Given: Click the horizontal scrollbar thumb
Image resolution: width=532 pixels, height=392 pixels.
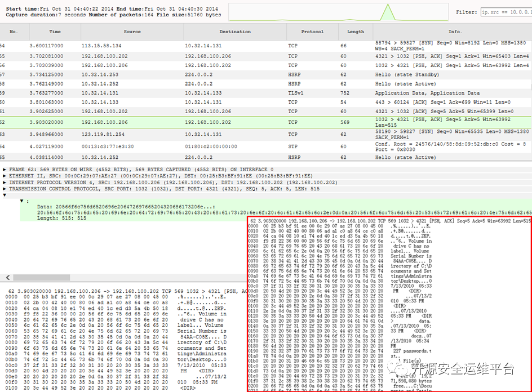Looking at the screenshot, I should tap(41, 277).
